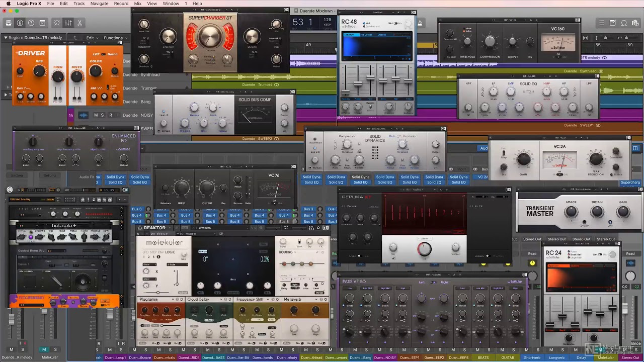
Task: Toggle RC 48 Wet/Mix switch
Action: click(x=396, y=23)
